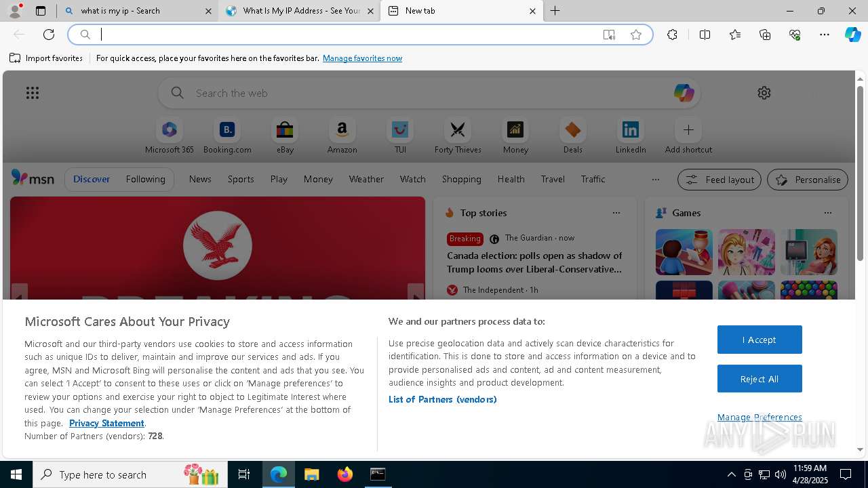Screen dimensions: 868x488
Task: Open the eBay shortcut
Action: coord(285,136)
